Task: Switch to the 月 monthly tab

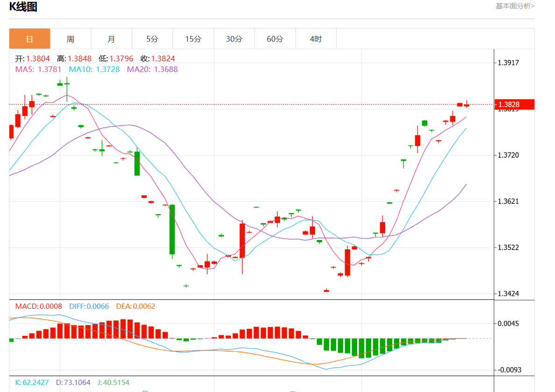Action: 111,39
